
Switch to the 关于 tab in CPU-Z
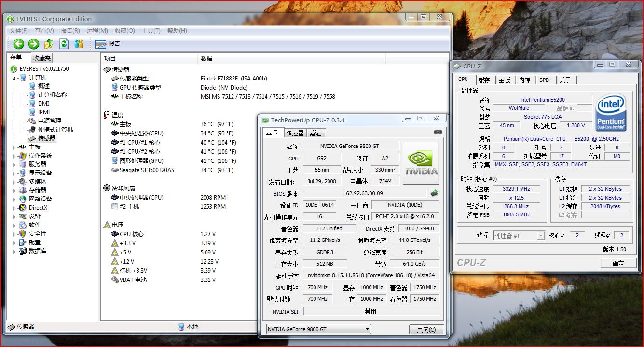point(565,80)
